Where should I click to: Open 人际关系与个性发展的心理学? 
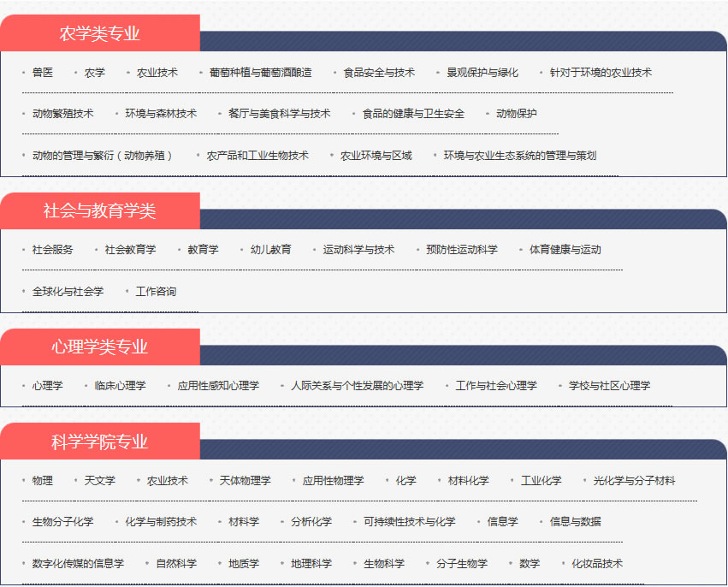(x=357, y=386)
